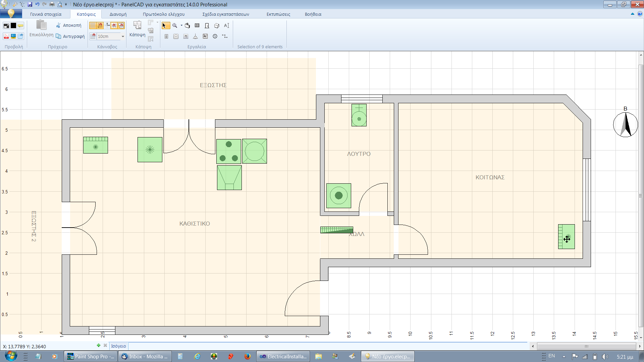Open the Εκτυπώσεις ribbon tab
This screenshot has width=644, height=362.
[278, 14]
